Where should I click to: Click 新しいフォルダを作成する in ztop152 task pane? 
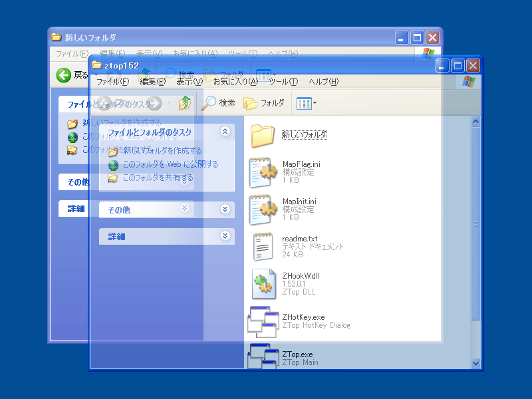(162, 151)
